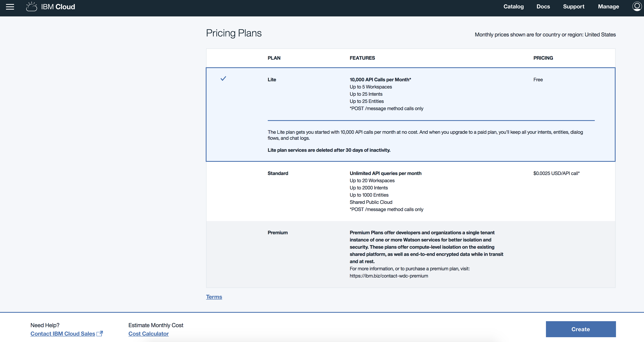Select the Standard pricing plan
The width and height of the screenshot is (644, 342).
(x=278, y=173)
